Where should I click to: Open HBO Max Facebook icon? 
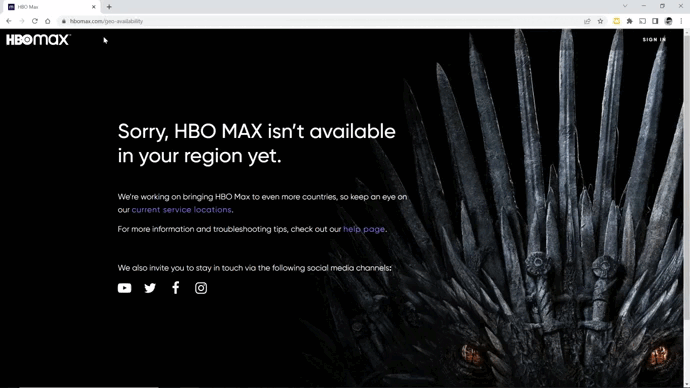point(176,288)
